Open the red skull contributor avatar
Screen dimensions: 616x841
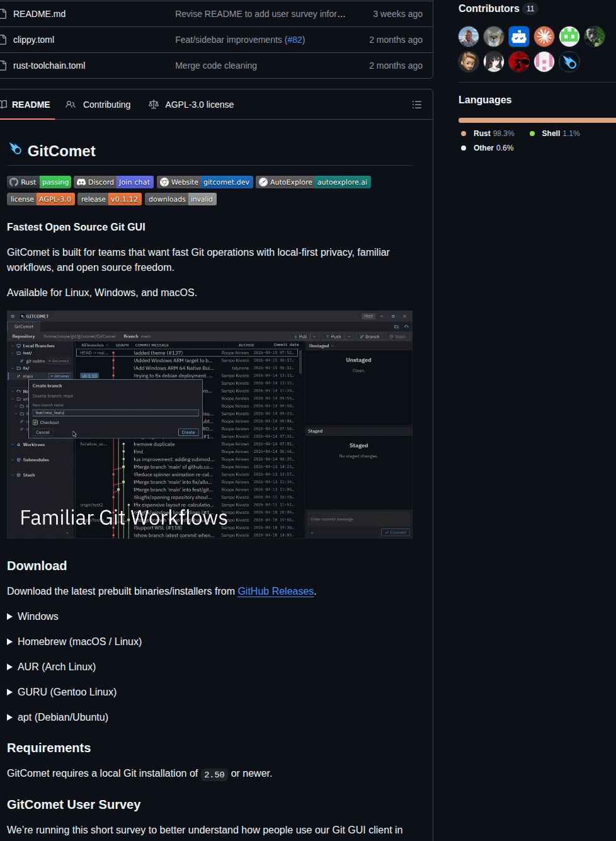(519, 62)
